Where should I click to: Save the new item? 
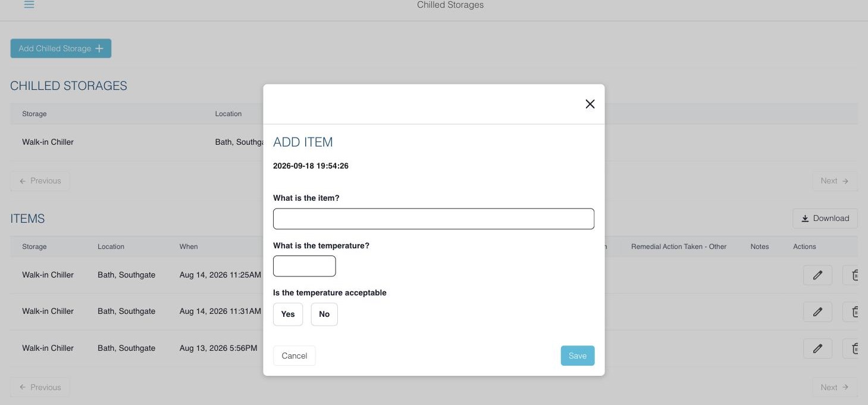click(577, 356)
